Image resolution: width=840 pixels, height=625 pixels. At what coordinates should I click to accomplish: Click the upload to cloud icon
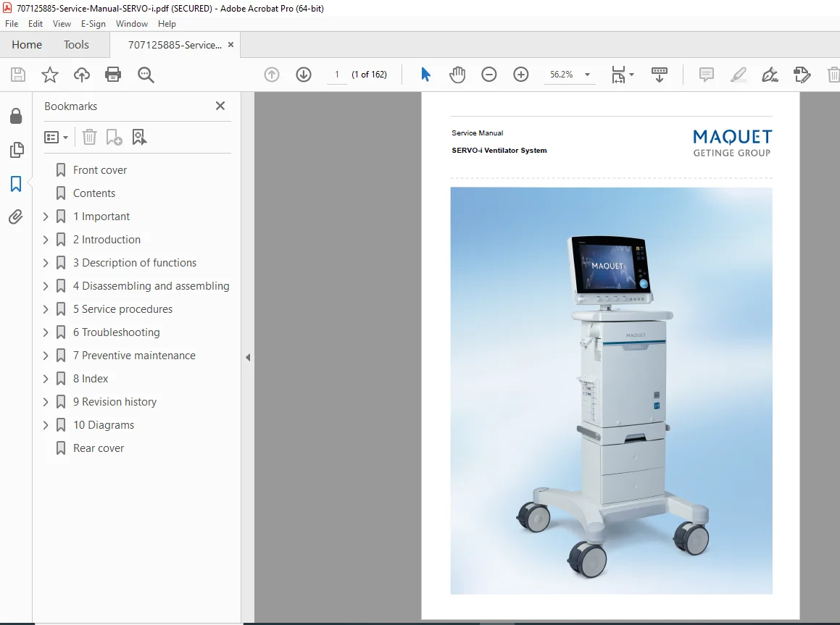click(x=81, y=75)
